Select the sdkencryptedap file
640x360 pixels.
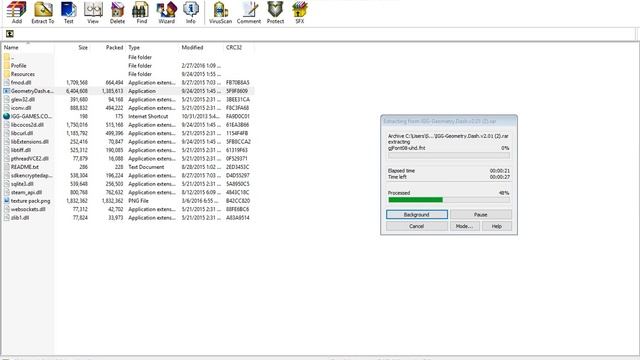click(x=129, y=176)
